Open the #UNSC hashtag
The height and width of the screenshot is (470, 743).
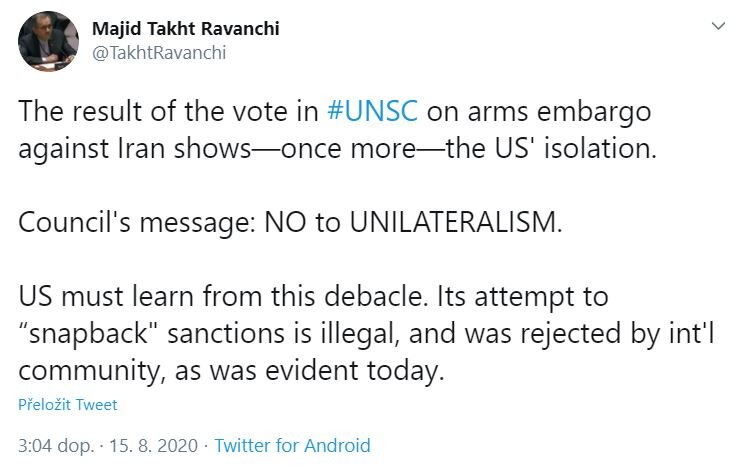[x=372, y=111]
